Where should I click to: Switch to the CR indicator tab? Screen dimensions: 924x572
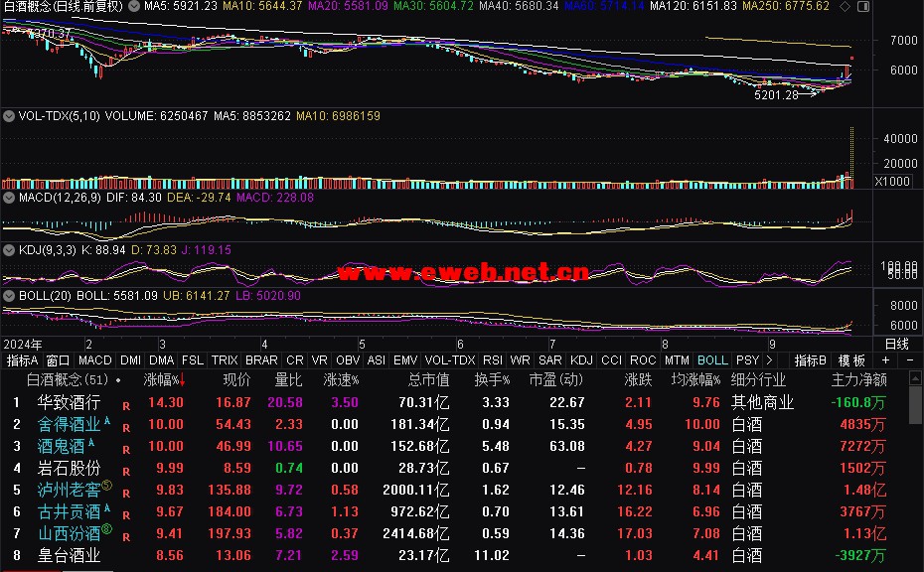point(295,359)
